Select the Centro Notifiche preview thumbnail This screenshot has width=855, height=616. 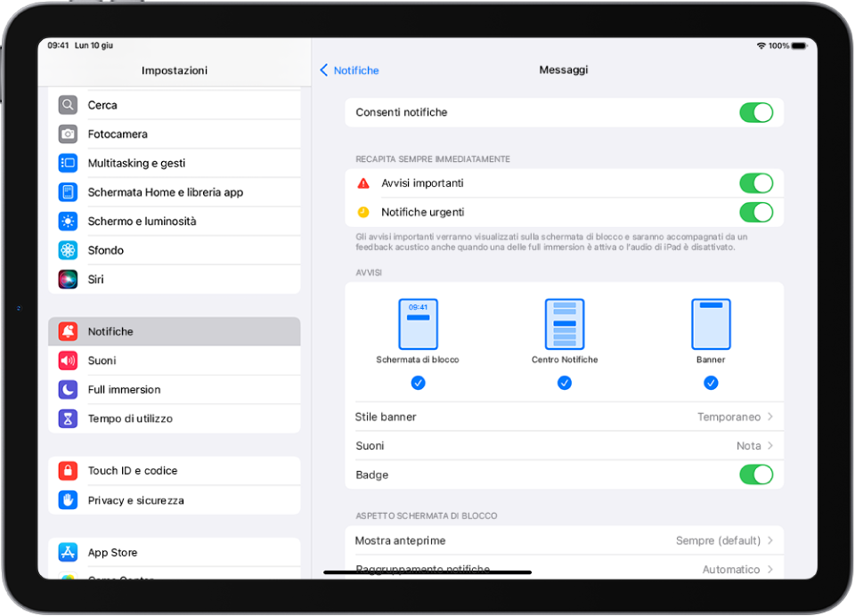[565, 324]
